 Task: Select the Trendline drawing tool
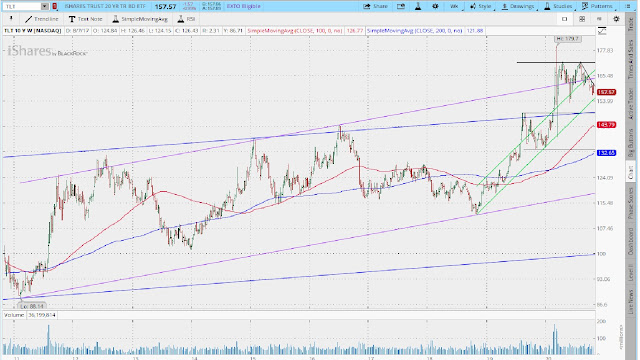click(42, 19)
